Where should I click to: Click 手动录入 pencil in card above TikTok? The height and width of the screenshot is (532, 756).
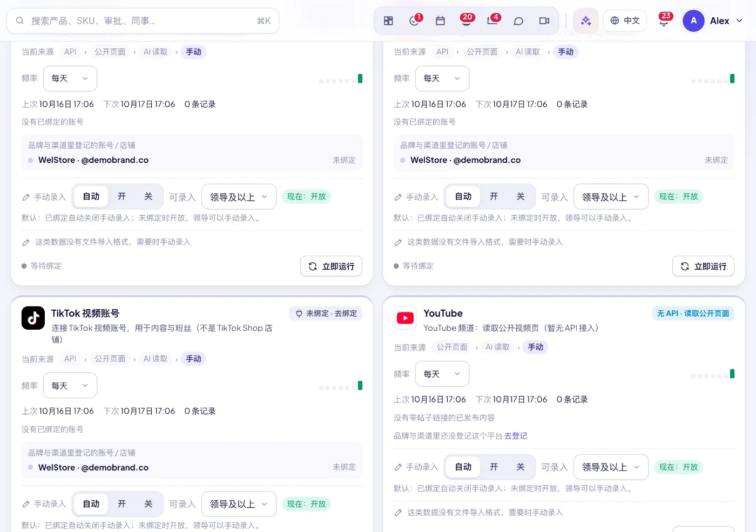(x=26, y=197)
